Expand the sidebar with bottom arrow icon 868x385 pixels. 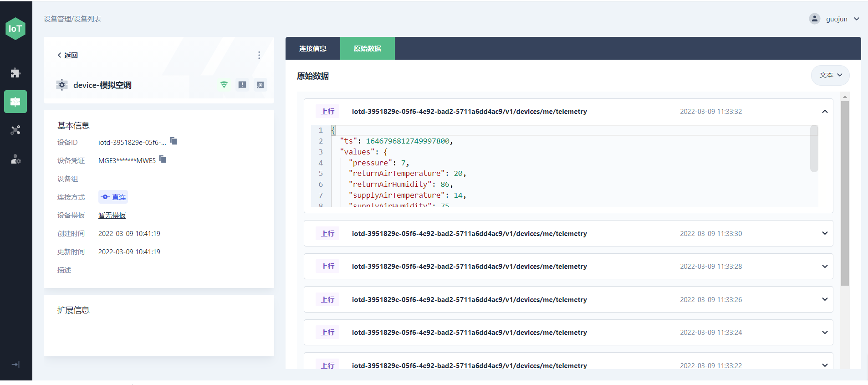pos(15,364)
